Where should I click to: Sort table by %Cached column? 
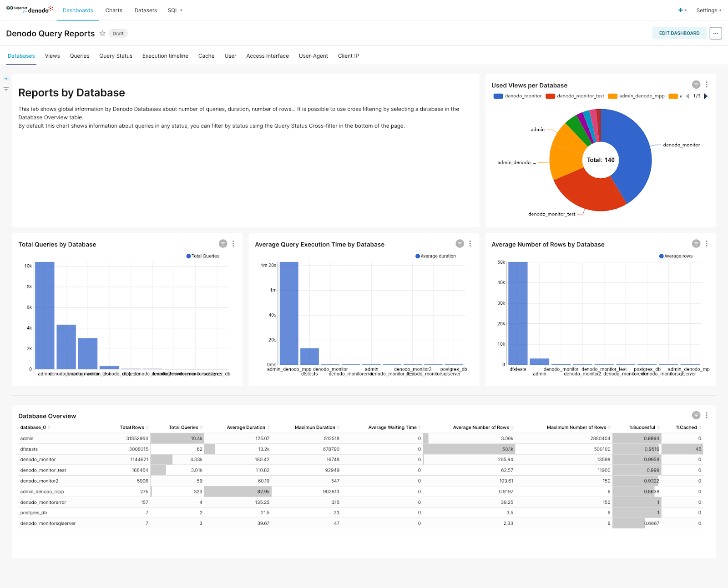(x=688, y=427)
